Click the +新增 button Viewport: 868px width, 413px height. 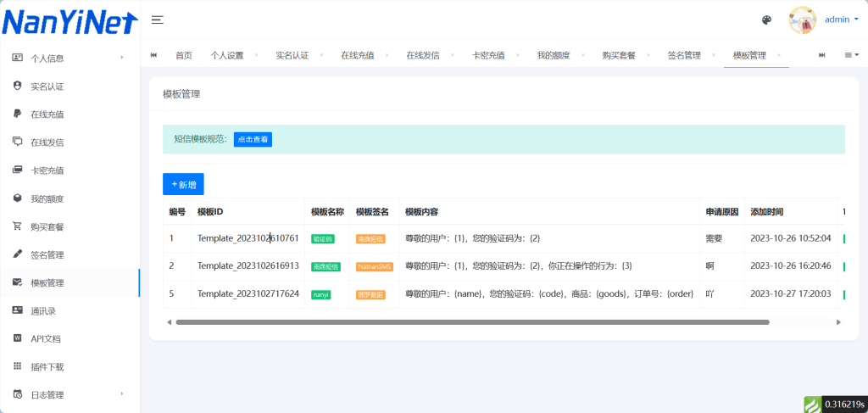183,184
